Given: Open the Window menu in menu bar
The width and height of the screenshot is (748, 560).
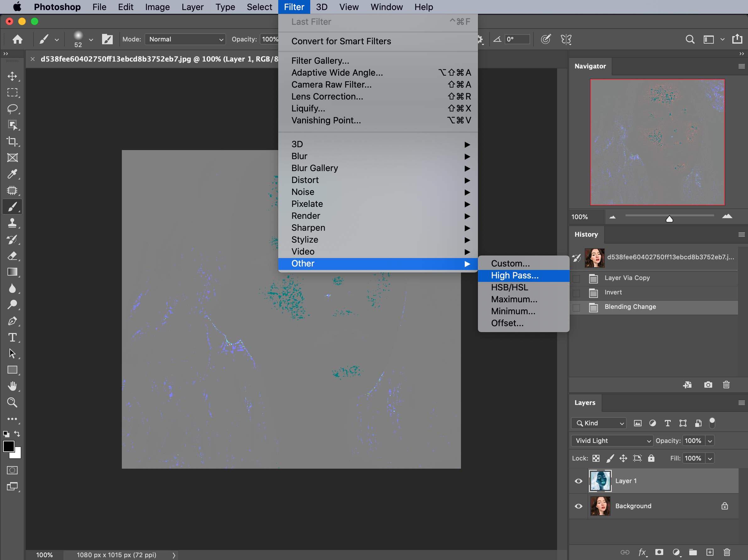Looking at the screenshot, I should (x=386, y=7).
